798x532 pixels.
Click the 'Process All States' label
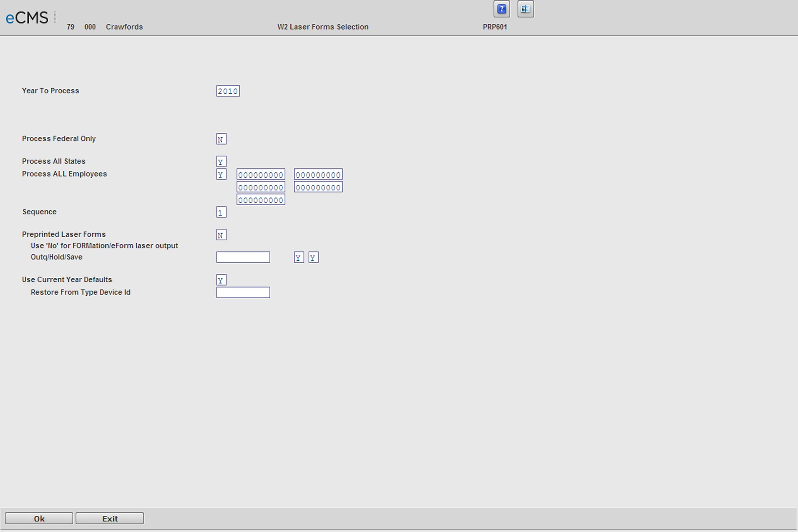click(x=54, y=161)
